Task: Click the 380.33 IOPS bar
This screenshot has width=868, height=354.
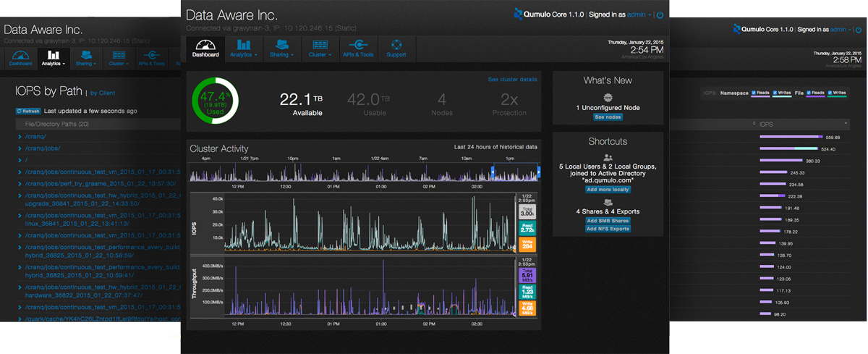Action: [x=780, y=160]
